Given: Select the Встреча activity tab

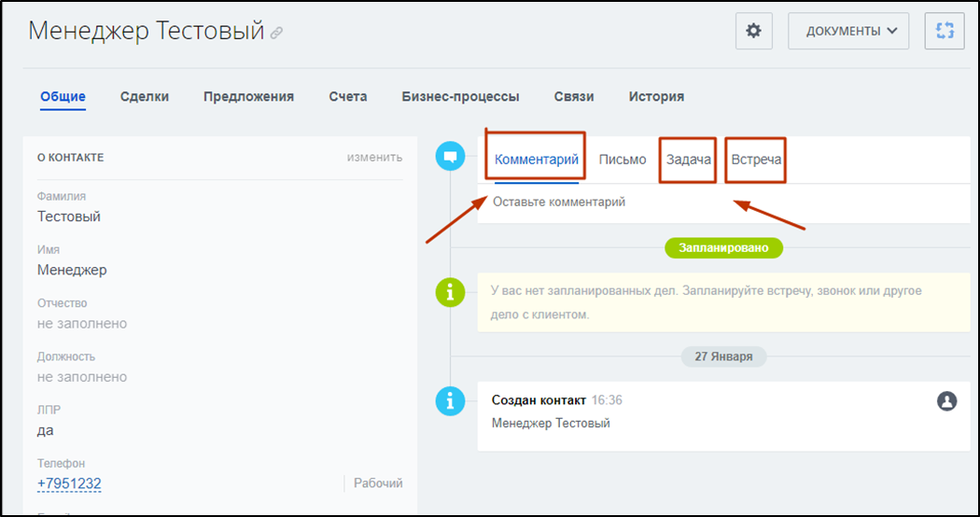Looking at the screenshot, I should pyautogui.click(x=756, y=160).
